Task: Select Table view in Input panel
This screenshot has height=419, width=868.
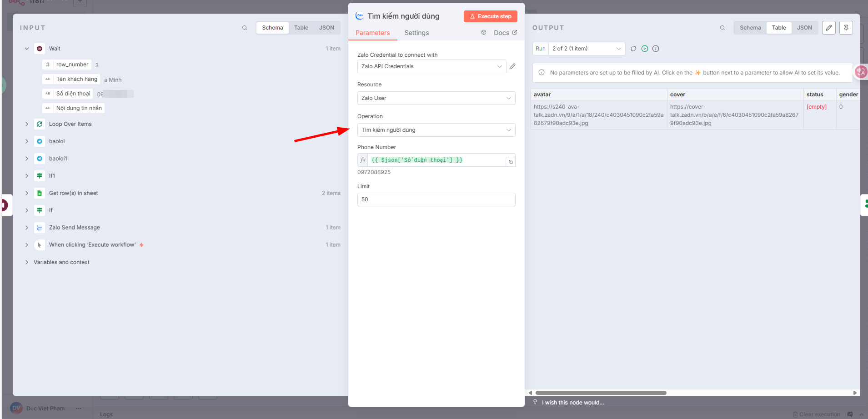Action: pyautogui.click(x=301, y=28)
